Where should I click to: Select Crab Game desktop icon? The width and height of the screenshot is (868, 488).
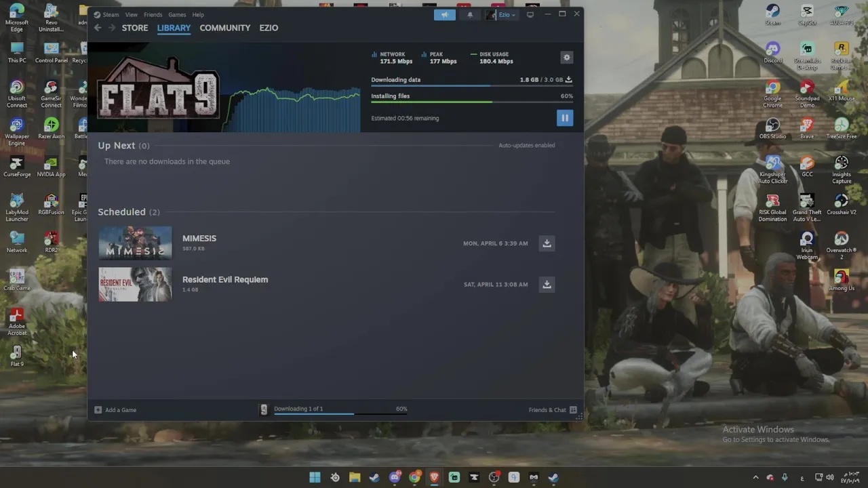coord(16,280)
